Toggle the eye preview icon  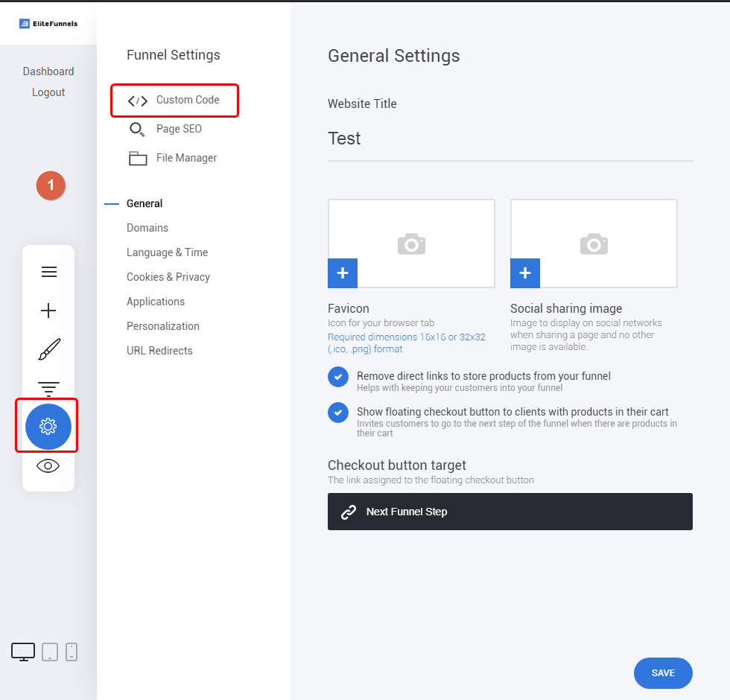(48, 466)
